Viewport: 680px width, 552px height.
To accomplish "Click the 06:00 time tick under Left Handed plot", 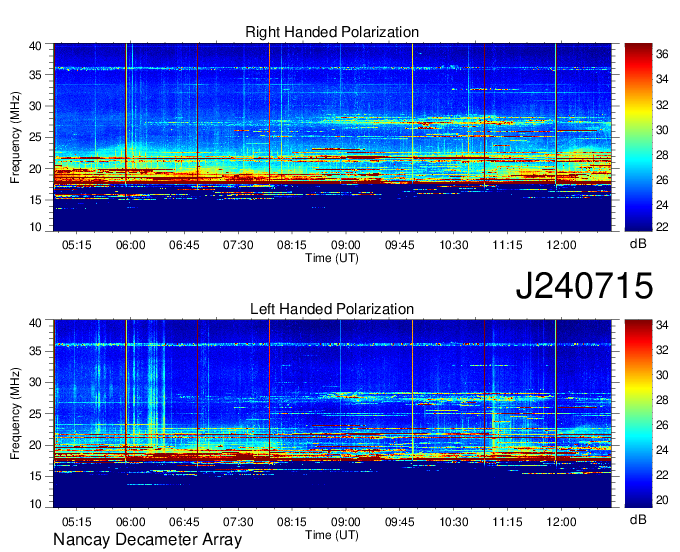I will click(x=131, y=522).
